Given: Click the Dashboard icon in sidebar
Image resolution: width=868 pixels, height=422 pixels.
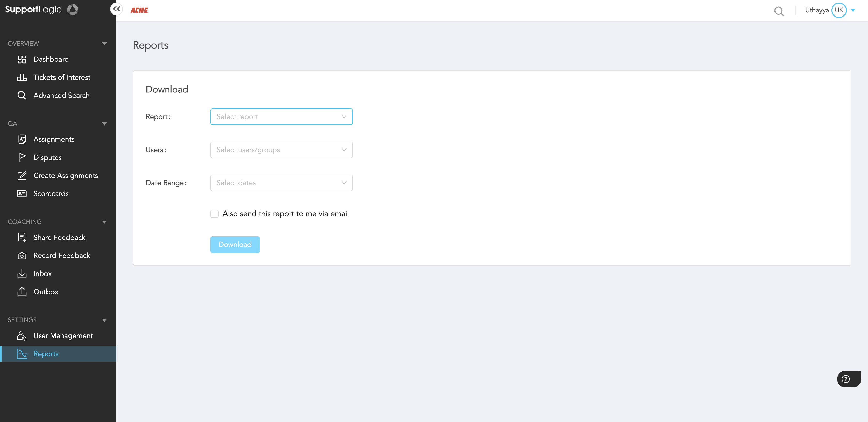Looking at the screenshot, I should pyautogui.click(x=22, y=59).
